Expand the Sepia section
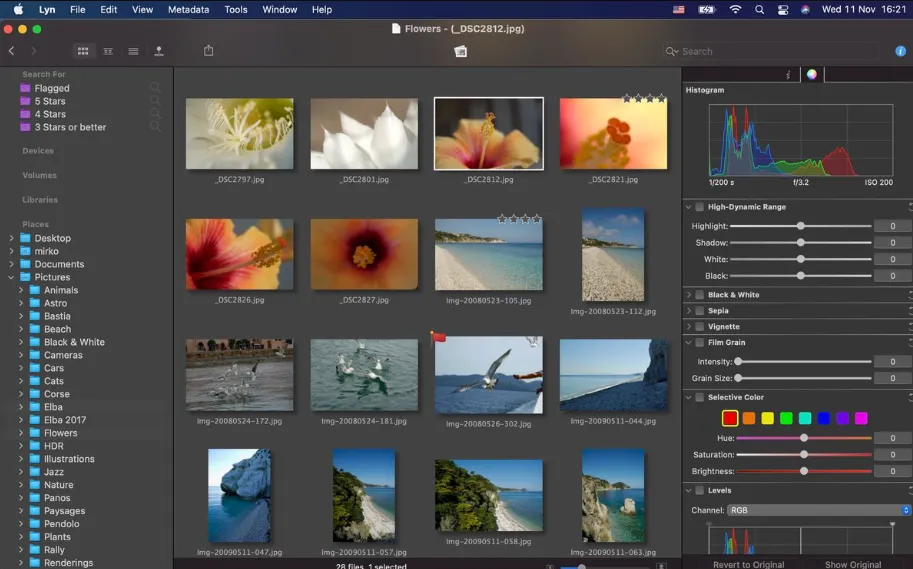This screenshot has height=569, width=913. (x=688, y=310)
